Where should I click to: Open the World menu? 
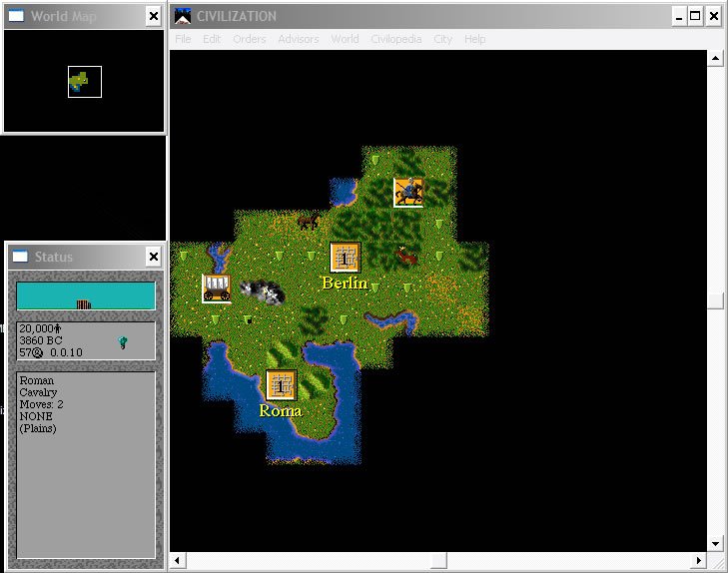[345, 39]
